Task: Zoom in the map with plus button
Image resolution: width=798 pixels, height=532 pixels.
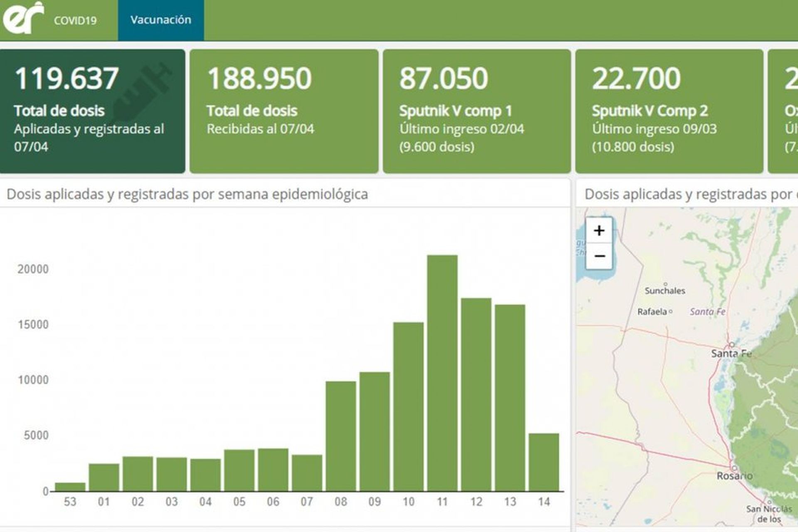Action: click(599, 230)
